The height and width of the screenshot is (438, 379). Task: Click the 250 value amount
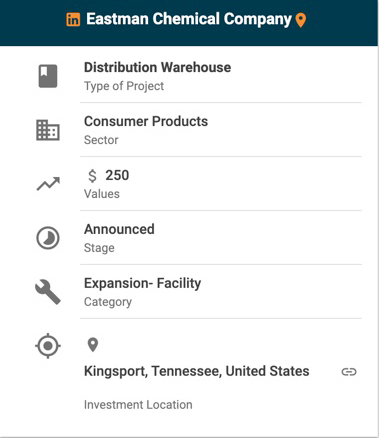point(117,175)
